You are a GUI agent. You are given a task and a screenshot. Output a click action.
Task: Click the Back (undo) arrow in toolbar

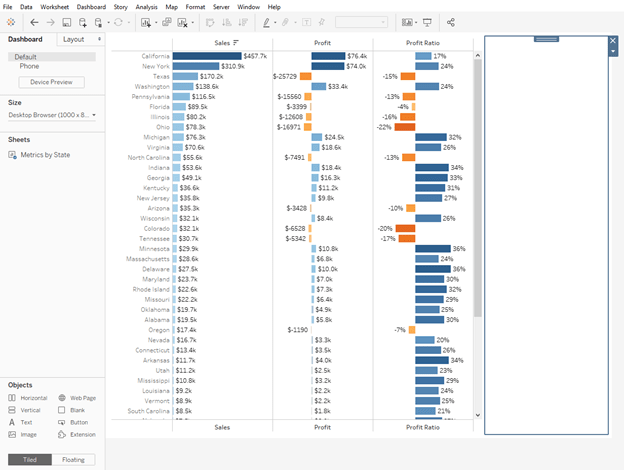pyautogui.click(x=35, y=22)
